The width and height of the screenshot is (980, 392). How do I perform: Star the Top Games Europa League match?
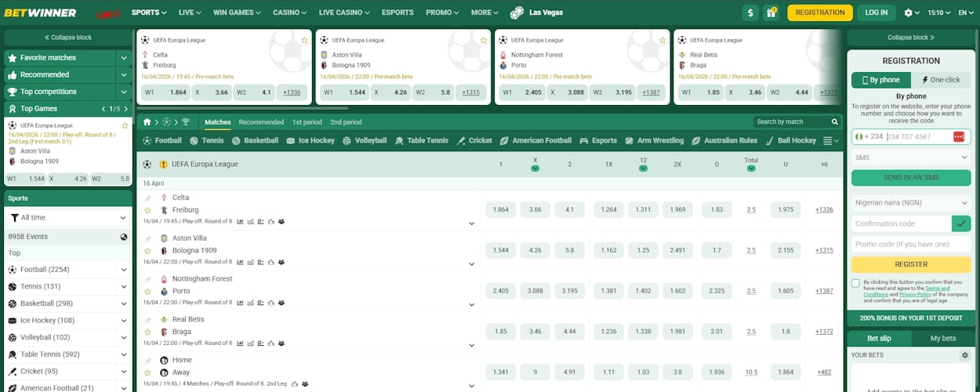[x=125, y=125]
